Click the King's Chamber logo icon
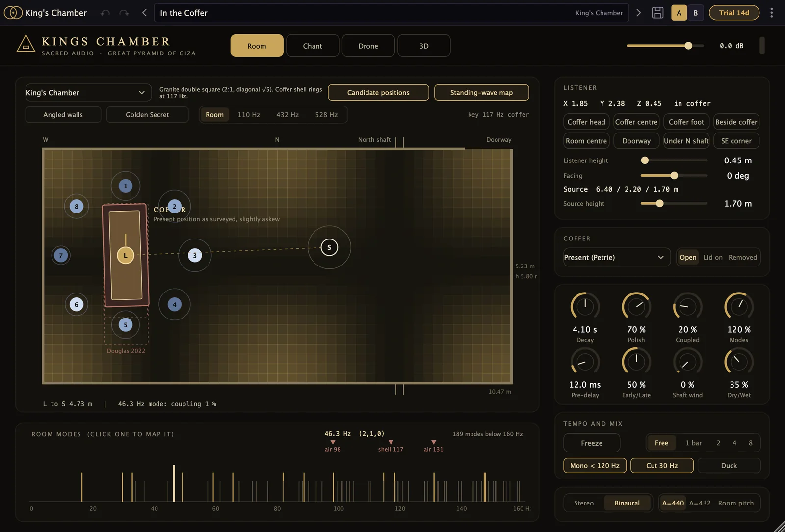This screenshot has height=532, width=785. [x=13, y=13]
